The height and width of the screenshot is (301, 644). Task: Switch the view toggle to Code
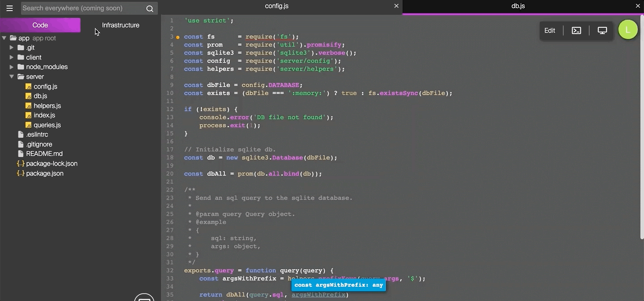point(40,25)
